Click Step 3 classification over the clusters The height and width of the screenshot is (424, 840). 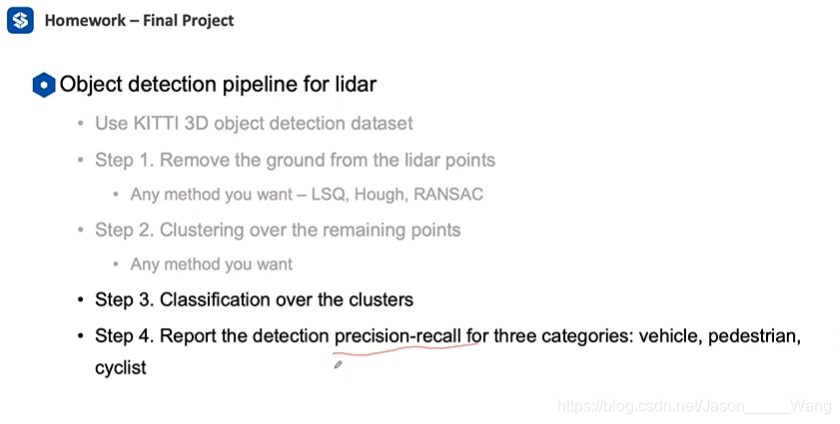254,299
